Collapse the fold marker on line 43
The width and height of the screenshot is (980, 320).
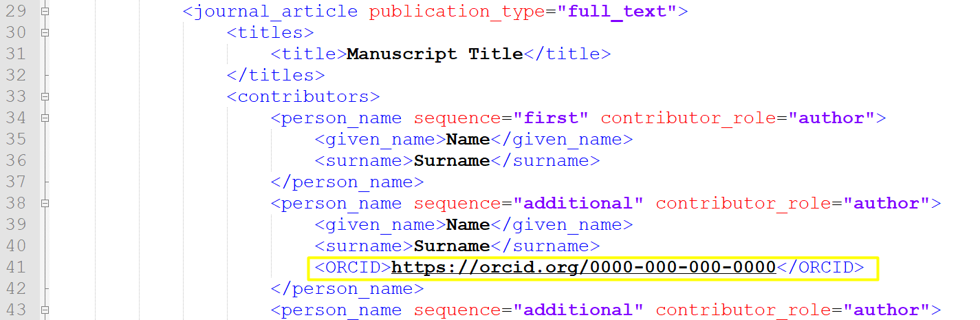click(x=45, y=310)
